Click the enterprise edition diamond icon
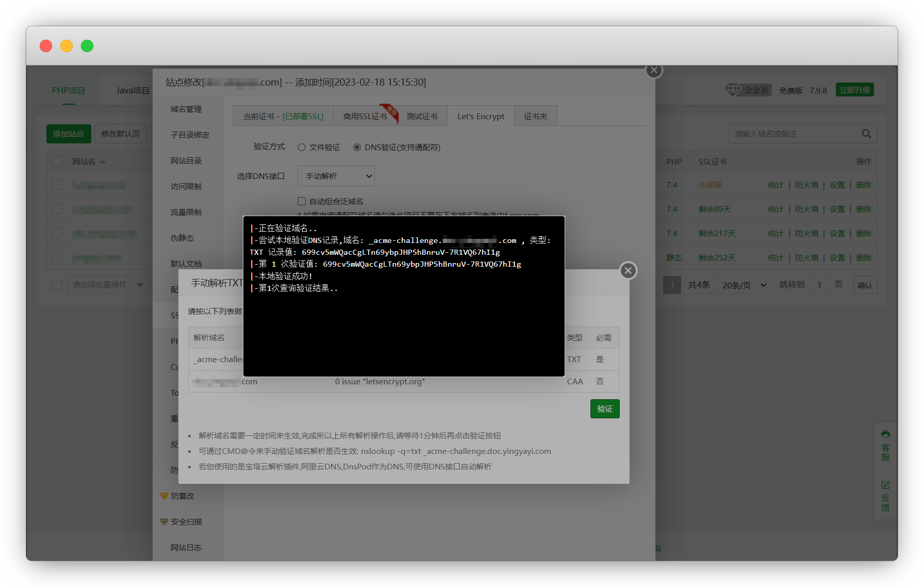This screenshot has width=924, height=587. coord(732,90)
